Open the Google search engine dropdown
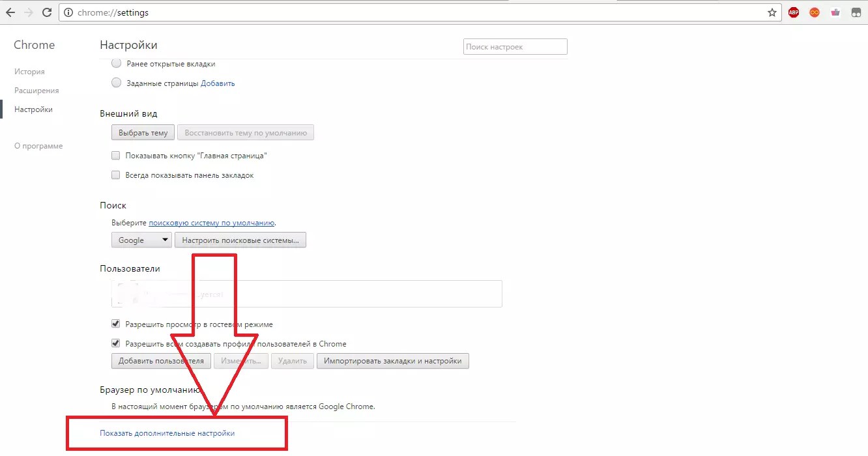The height and width of the screenshot is (456, 868). [x=141, y=240]
